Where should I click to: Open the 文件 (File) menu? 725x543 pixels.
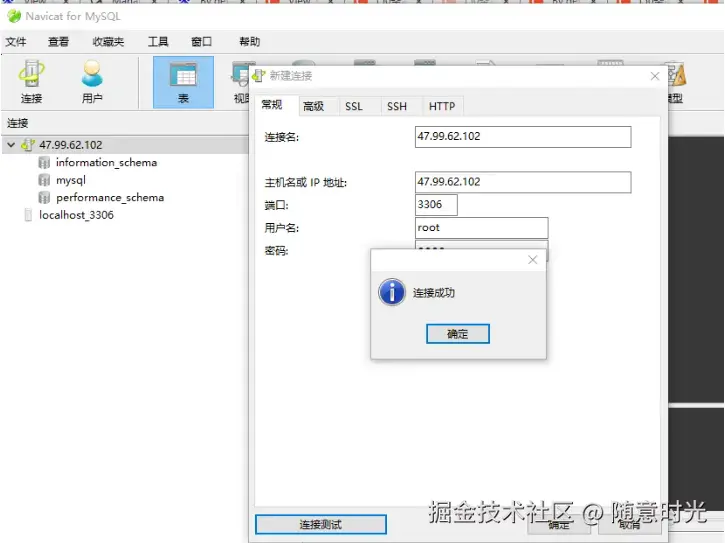[16, 42]
